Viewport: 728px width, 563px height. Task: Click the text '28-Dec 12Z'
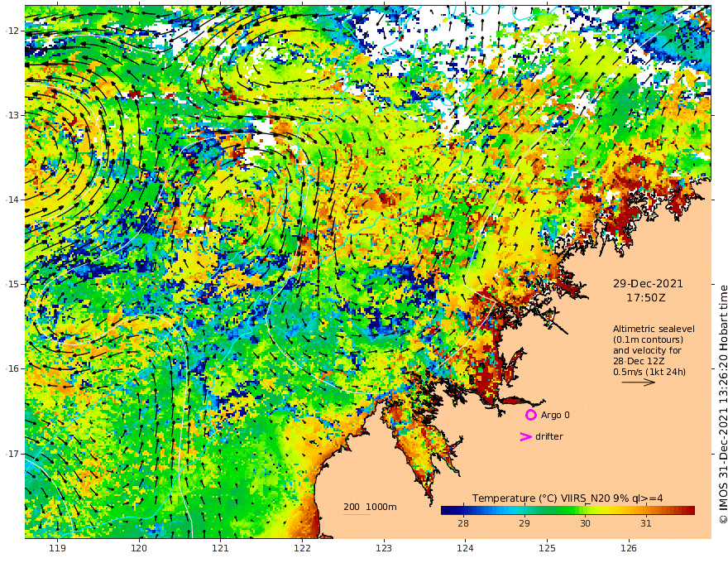tap(639, 361)
